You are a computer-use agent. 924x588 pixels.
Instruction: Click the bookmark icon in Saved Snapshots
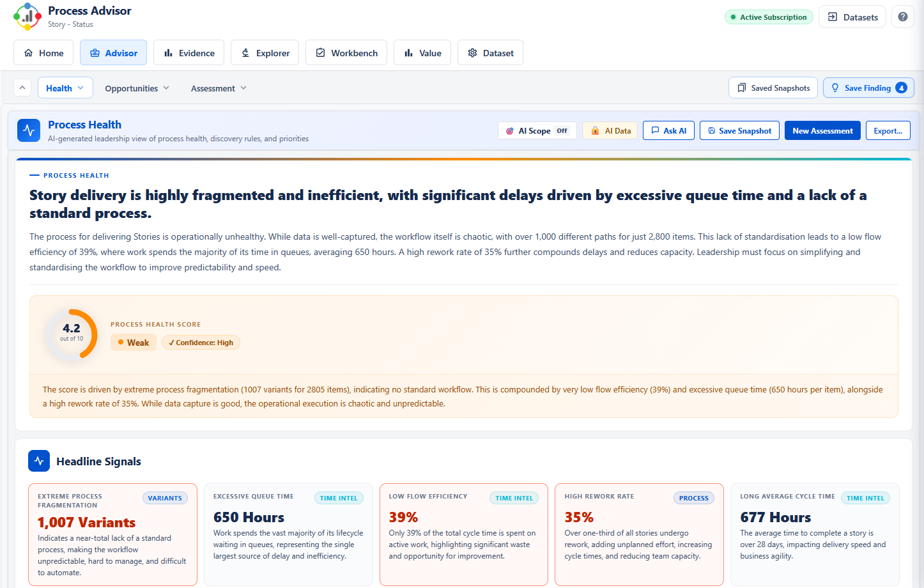[x=741, y=88]
